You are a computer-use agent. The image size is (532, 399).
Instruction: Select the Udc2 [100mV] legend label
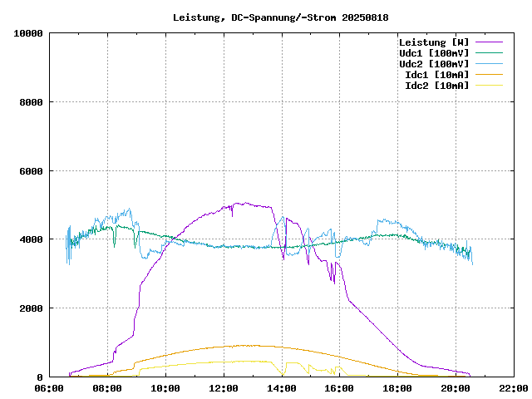433,64
